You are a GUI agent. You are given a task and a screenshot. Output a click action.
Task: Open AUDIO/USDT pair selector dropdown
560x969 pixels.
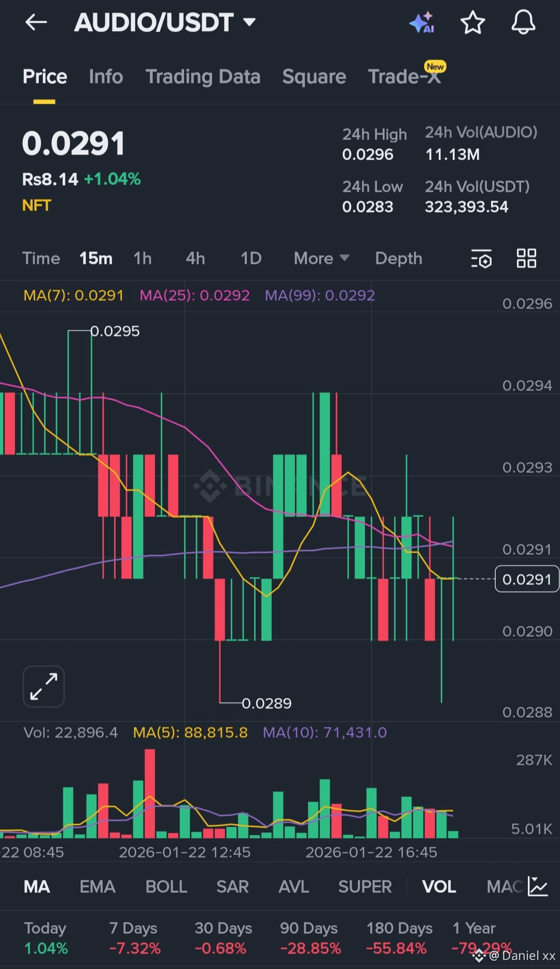(165, 22)
